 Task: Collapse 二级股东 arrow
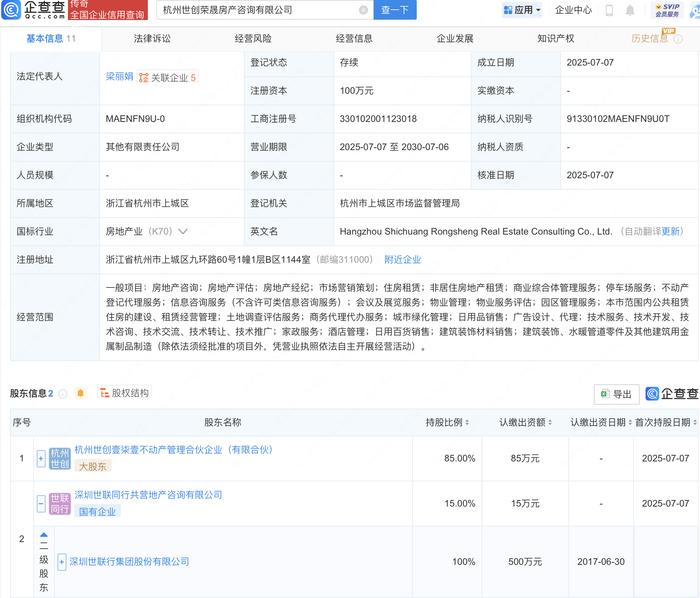[x=44, y=535]
